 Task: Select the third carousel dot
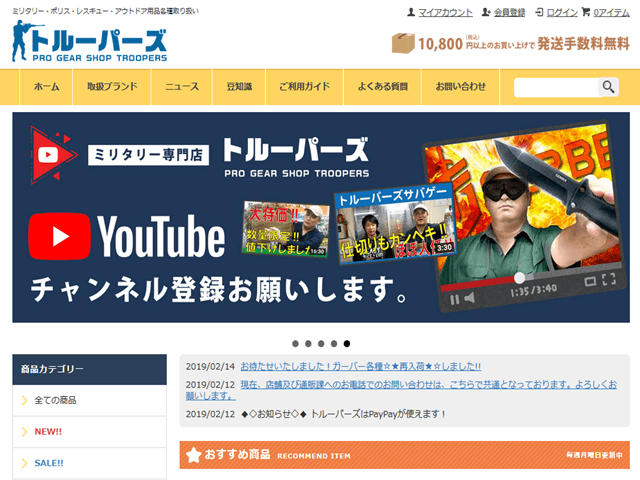(x=320, y=343)
